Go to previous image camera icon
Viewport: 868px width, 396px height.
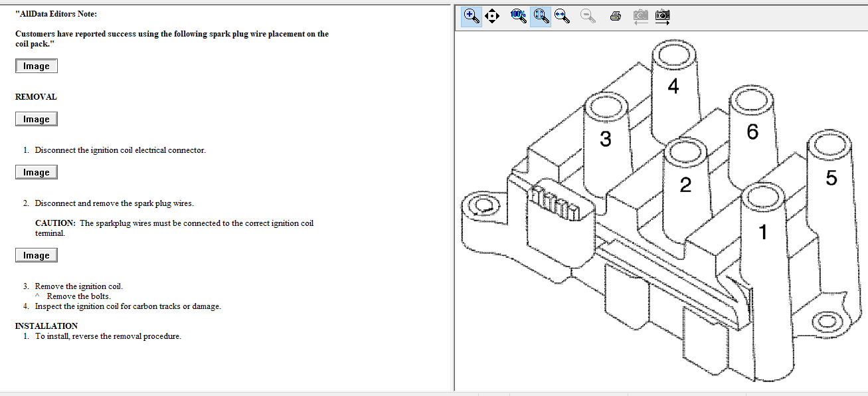point(640,16)
